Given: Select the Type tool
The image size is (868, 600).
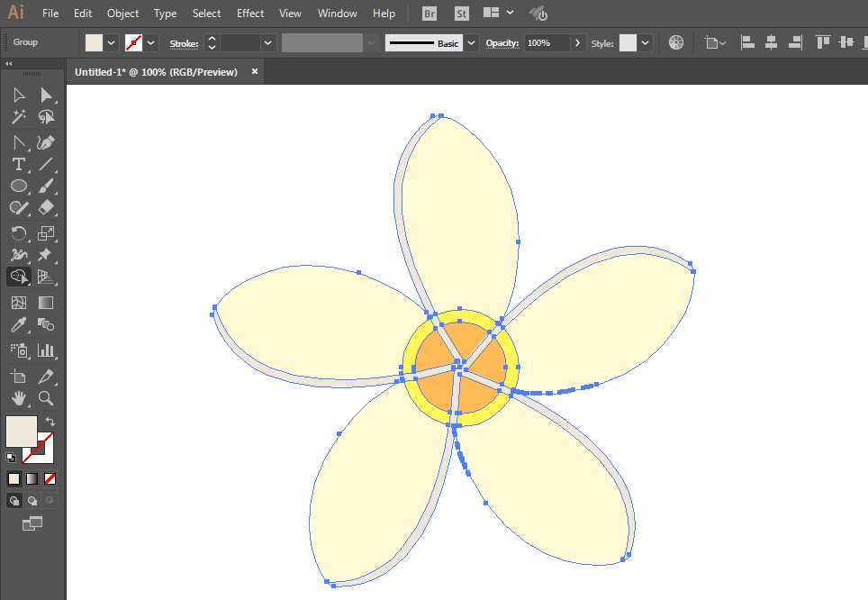Looking at the screenshot, I should tap(19, 164).
